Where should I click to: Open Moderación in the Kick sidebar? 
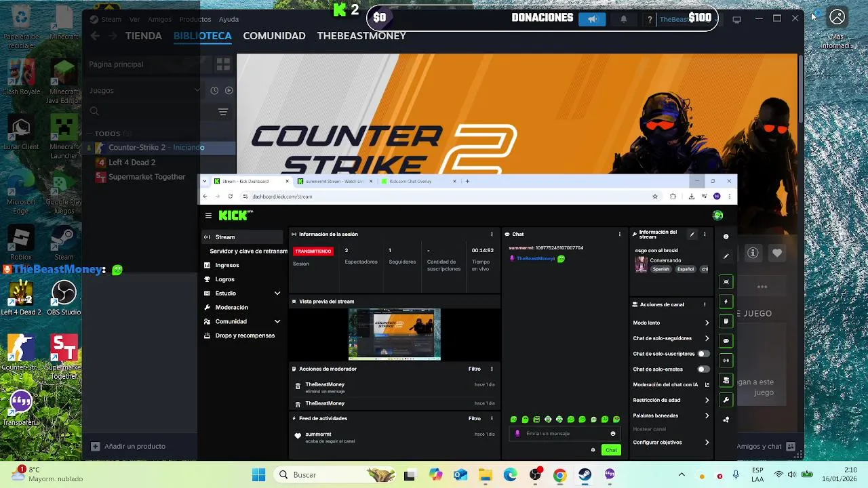231,307
